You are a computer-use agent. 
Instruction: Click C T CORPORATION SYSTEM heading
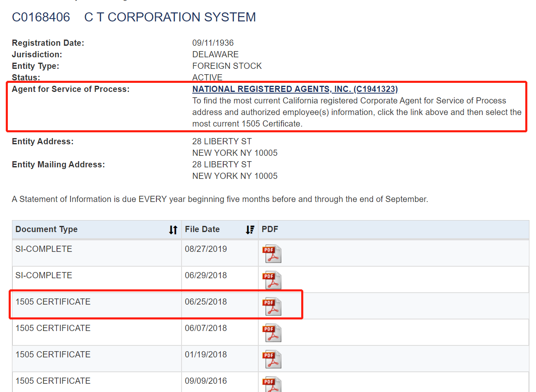(170, 17)
